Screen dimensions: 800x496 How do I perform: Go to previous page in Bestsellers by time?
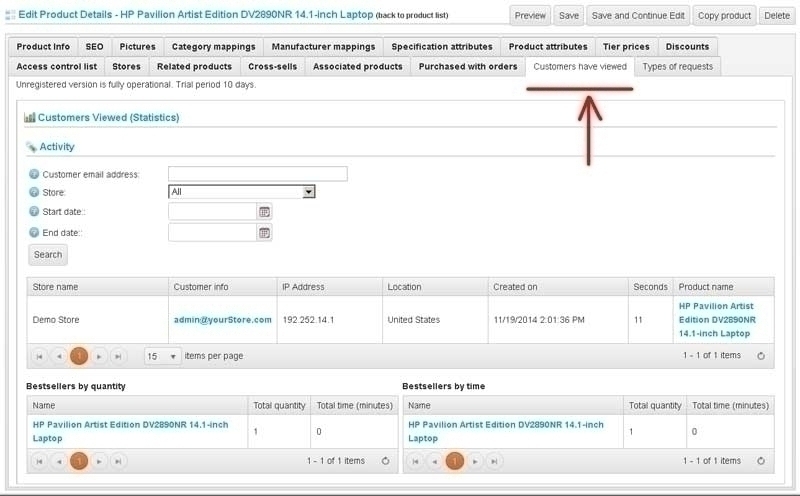(x=435, y=461)
